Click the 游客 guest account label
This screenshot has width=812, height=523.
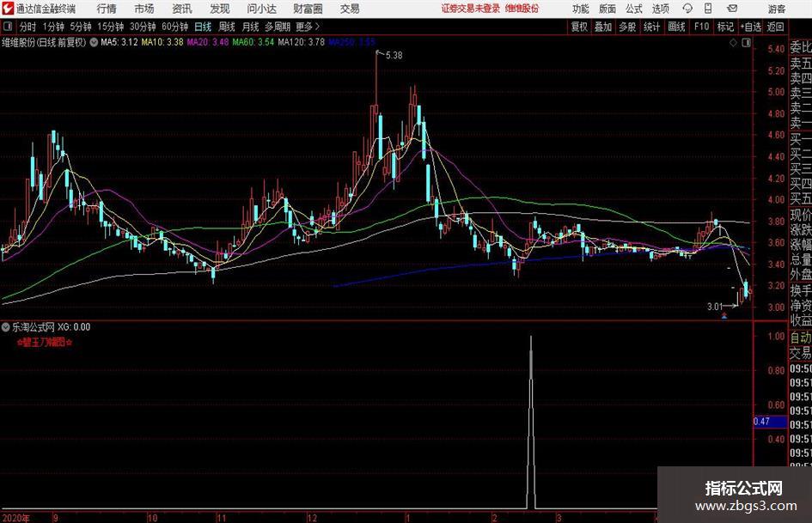pos(777,9)
